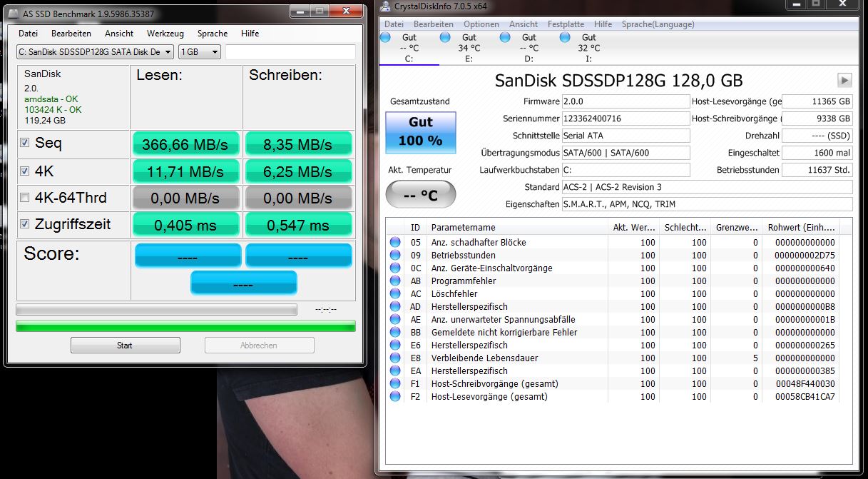This screenshot has width=868, height=479.
Task: Click status icon for row AD Herstellerspezifisch
Action: (x=395, y=306)
